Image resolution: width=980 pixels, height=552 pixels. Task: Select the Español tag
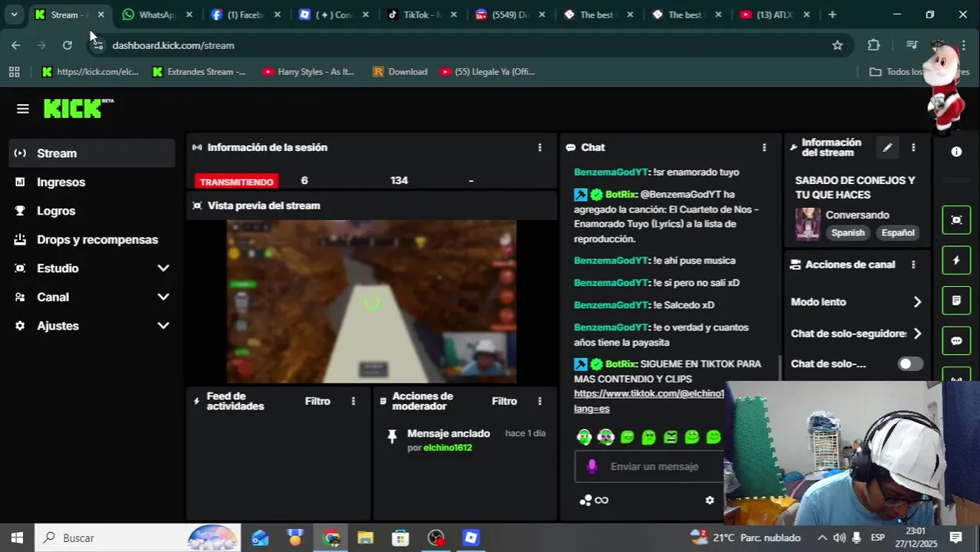898,233
